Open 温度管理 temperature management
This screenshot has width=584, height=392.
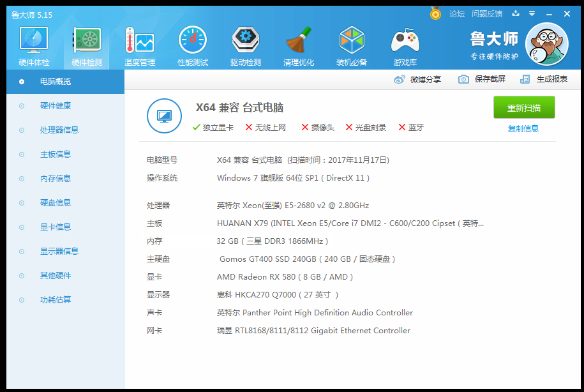(x=140, y=46)
